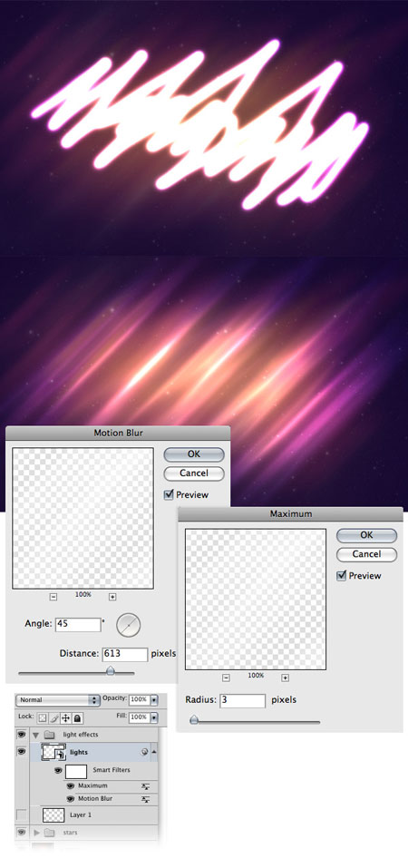
Task: Click Cancel in the Maximum dialog
Action: point(366,554)
